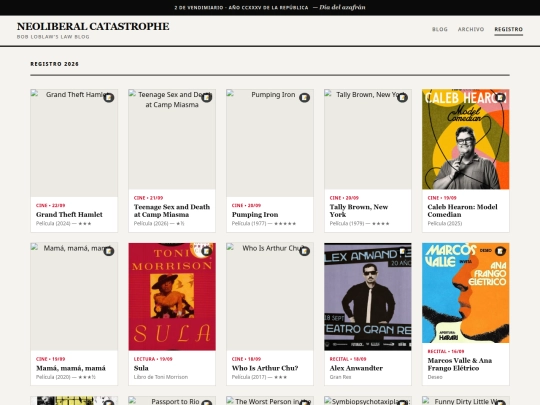
Task: Open the Mamá, mamá, mamá title
Action: tap(71, 368)
